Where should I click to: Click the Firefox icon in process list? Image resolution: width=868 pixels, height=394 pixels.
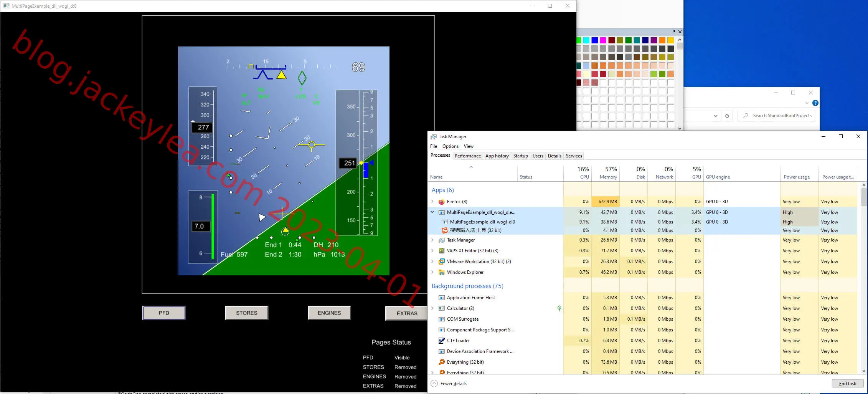pos(442,202)
